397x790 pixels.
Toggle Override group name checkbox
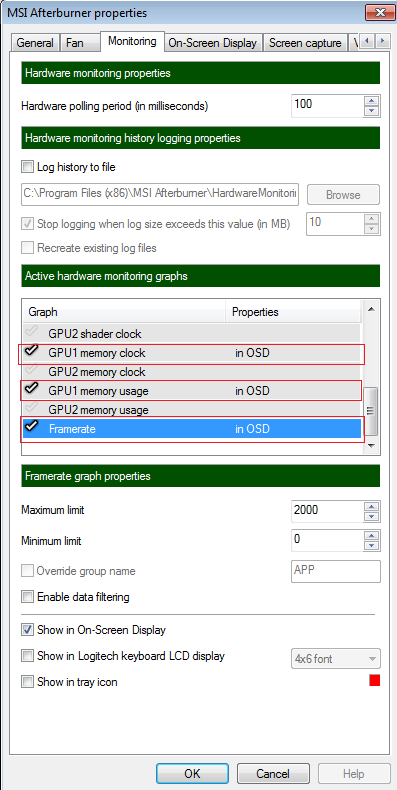coord(27,571)
